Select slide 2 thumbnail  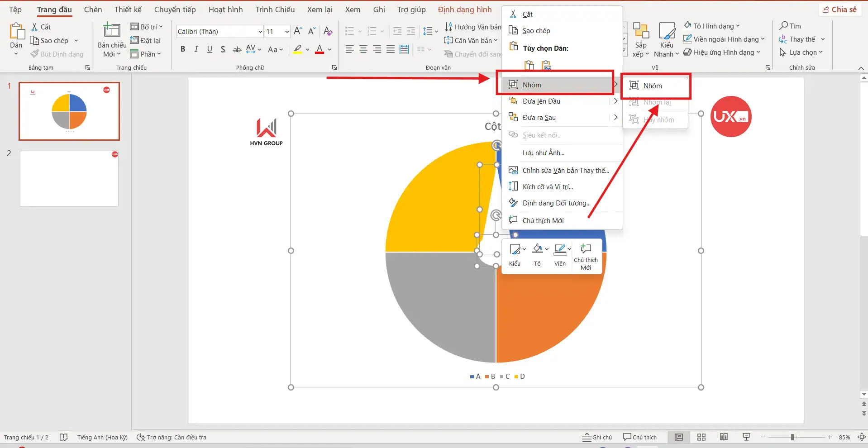coord(69,179)
